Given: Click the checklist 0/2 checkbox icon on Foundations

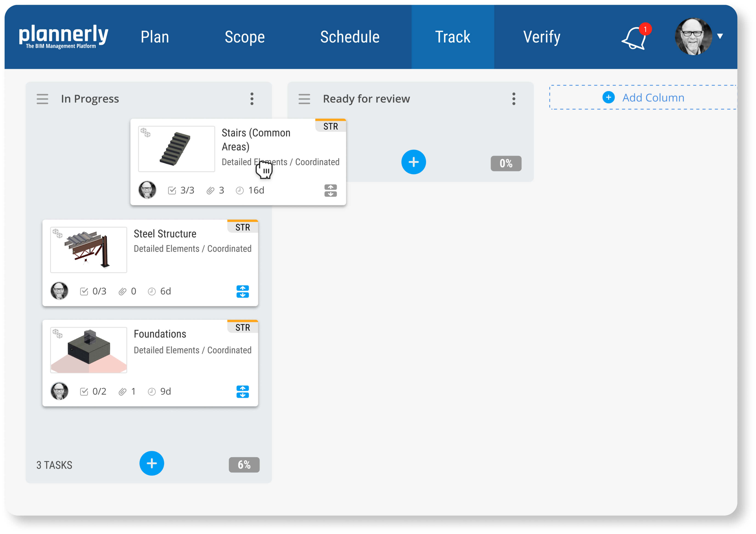Looking at the screenshot, I should (x=84, y=392).
